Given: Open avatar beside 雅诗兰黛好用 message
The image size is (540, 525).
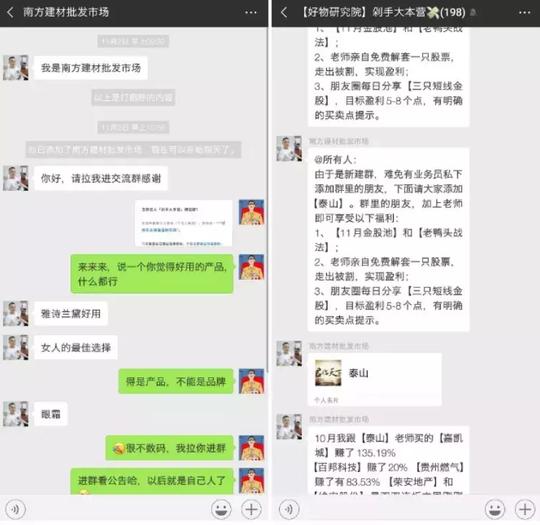Looking at the screenshot, I should pos(15,313).
